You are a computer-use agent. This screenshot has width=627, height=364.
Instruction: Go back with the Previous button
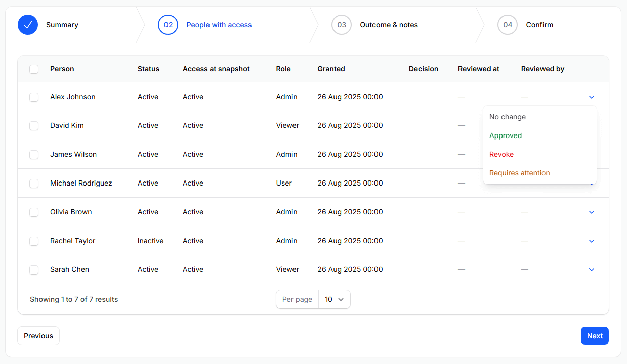(x=38, y=336)
